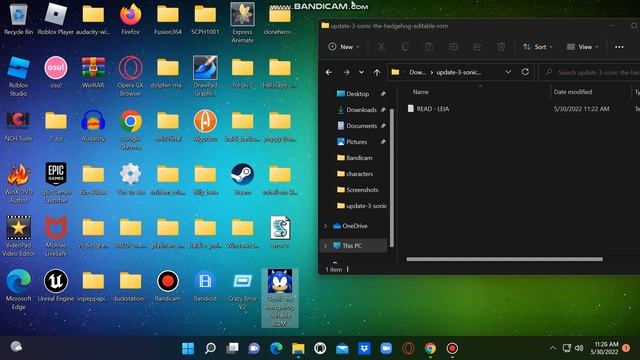The image size is (640, 360).
Task: Click the Rename icon in Explorer toolbar
Action: pyautogui.click(x=453, y=47)
